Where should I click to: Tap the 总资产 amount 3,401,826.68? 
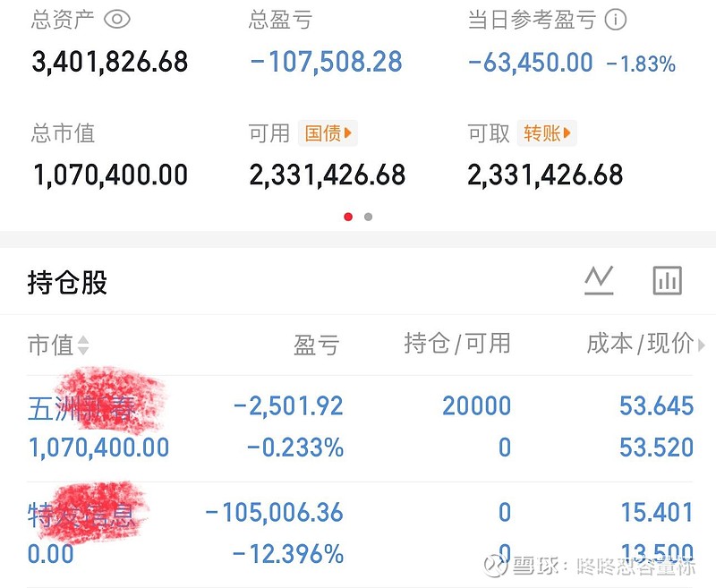point(110,62)
